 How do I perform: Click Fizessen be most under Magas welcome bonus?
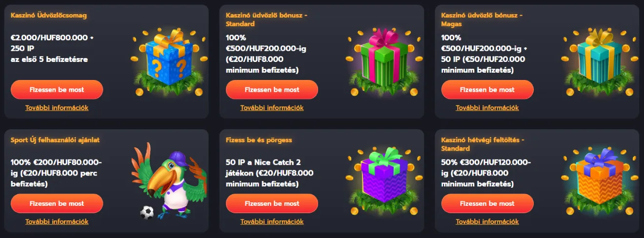(487, 90)
